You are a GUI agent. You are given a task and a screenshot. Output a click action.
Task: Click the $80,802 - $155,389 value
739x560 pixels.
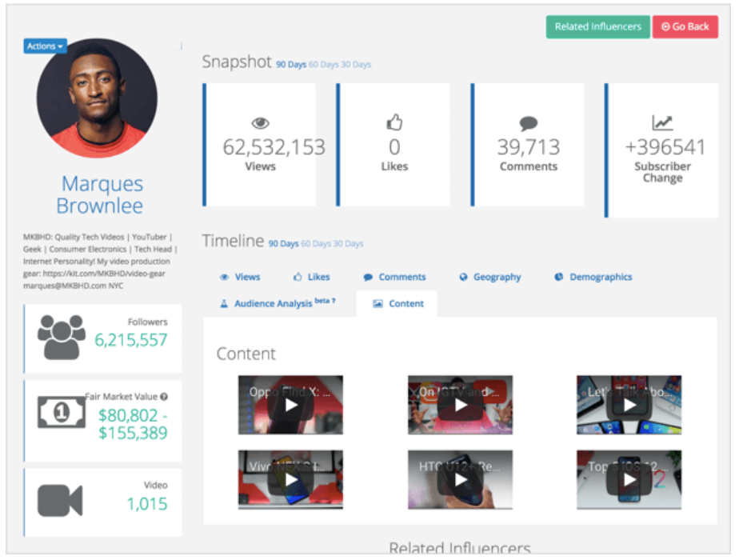[133, 424]
